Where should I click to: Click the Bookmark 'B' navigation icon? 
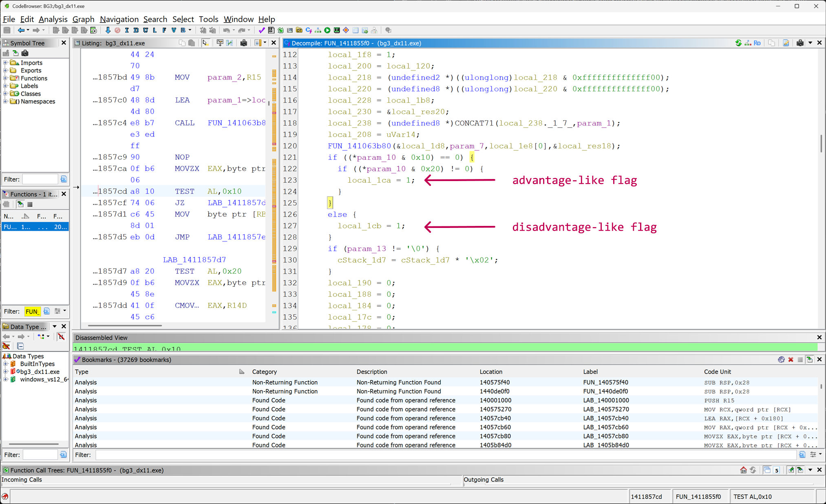tap(183, 30)
